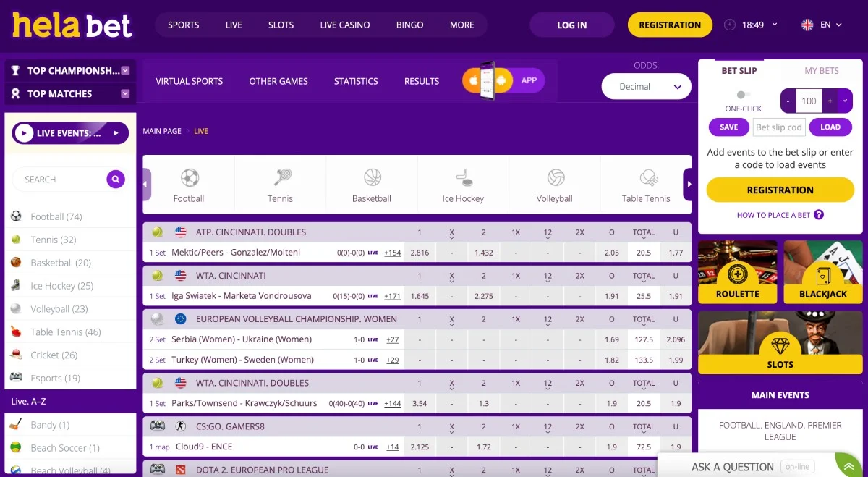
Task: Click REGISTRATION button in bet slip panel
Action: pos(780,190)
